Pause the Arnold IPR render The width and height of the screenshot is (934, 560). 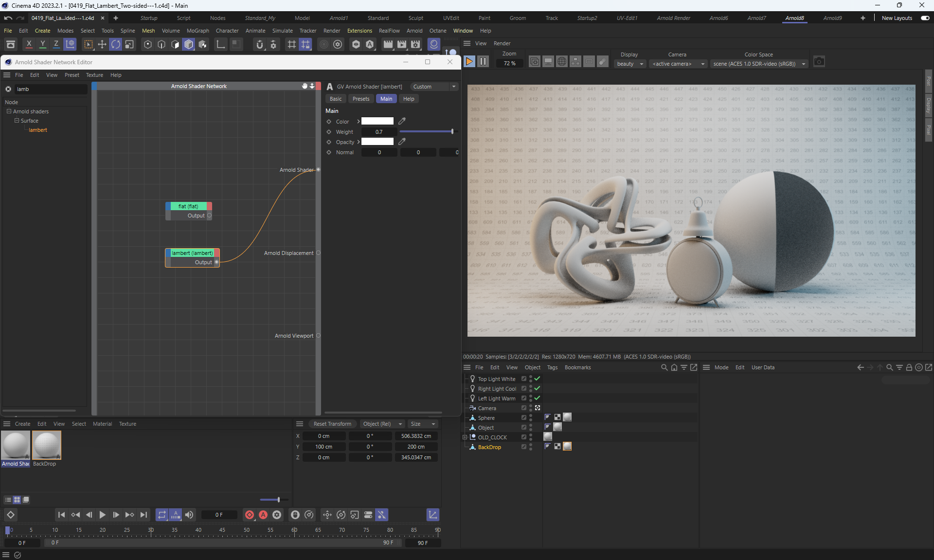[x=483, y=62]
